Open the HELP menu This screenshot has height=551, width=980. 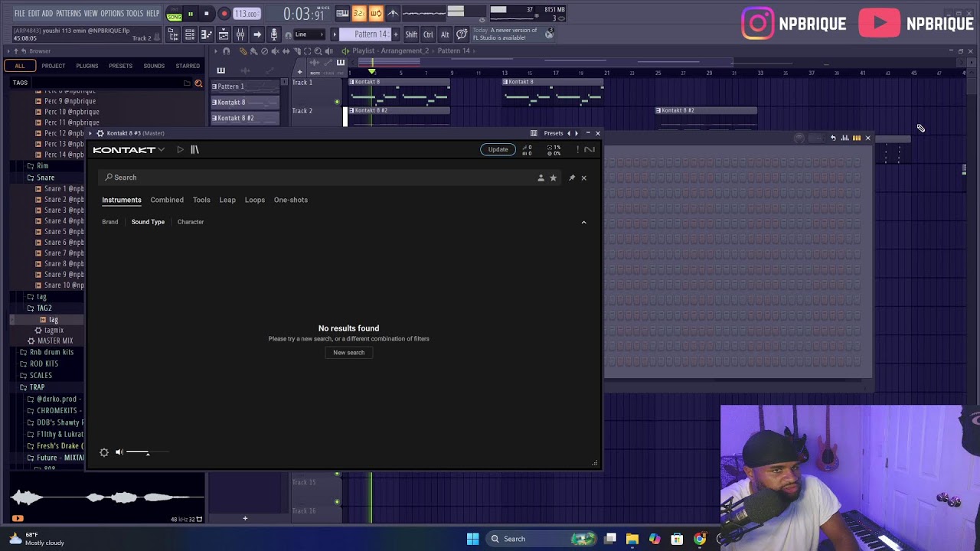pyautogui.click(x=153, y=14)
